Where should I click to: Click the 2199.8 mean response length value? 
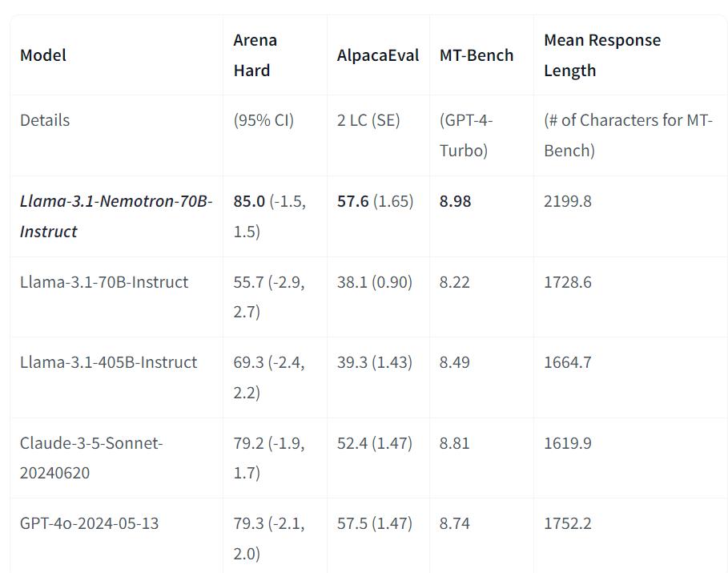(567, 201)
